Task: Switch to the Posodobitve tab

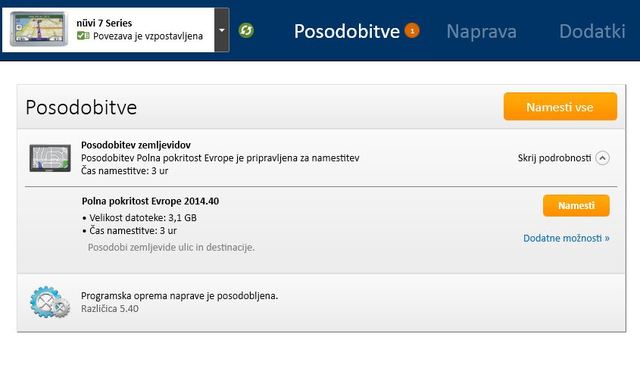Action: tap(347, 31)
